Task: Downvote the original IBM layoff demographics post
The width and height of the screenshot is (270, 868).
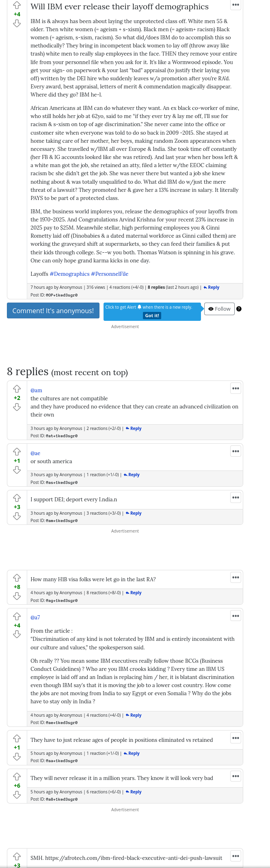Action: [17, 24]
